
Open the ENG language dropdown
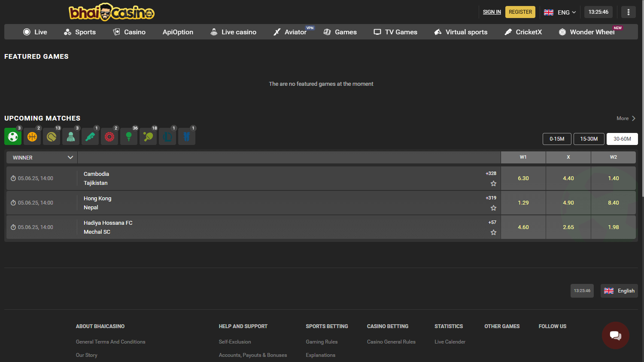pyautogui.click(x=559, y=12)
